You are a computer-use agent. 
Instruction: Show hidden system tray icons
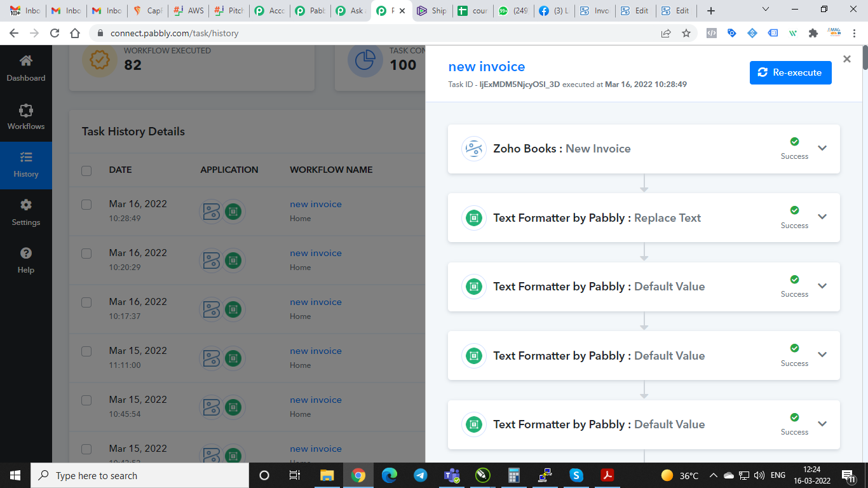pos(714,475)
